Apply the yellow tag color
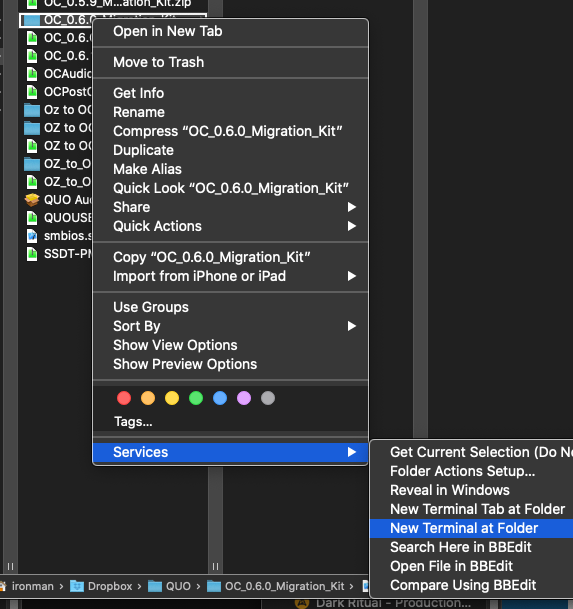This screenshot has width=573, height=609. (172, 398)
